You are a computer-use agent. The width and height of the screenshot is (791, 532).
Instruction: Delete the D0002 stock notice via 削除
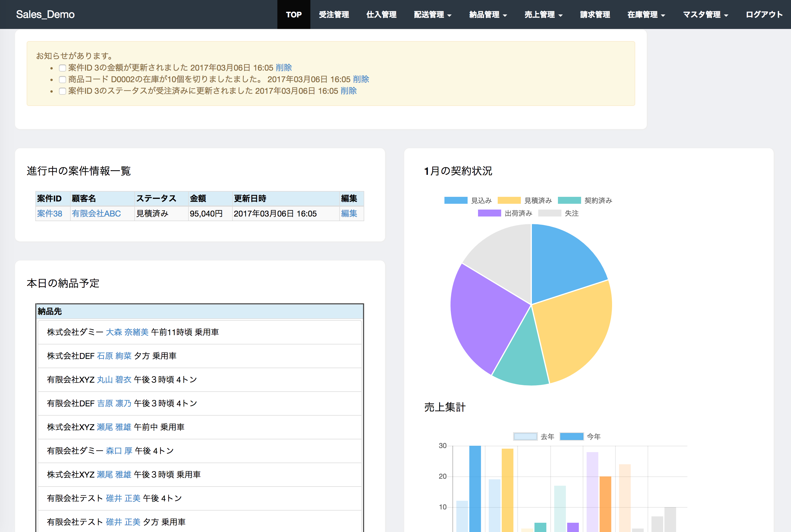[361, 79]
